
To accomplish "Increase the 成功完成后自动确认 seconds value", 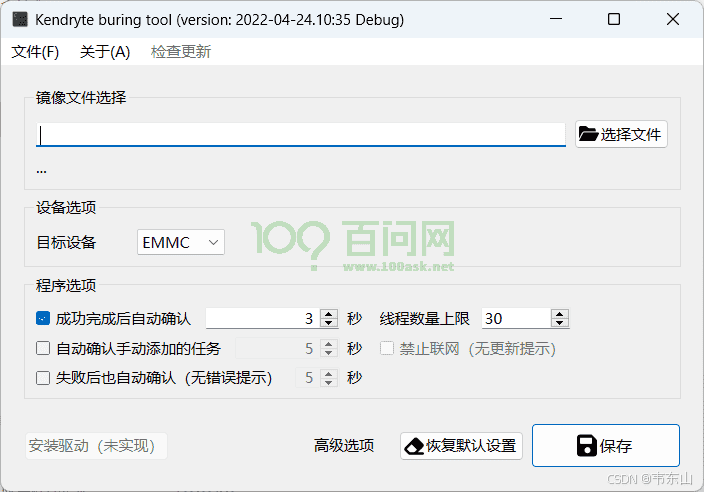I will pos(329,314).
